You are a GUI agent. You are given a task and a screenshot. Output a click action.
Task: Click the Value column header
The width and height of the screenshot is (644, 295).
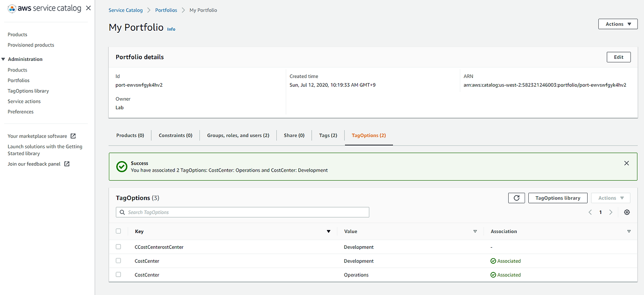coord(351,232)
